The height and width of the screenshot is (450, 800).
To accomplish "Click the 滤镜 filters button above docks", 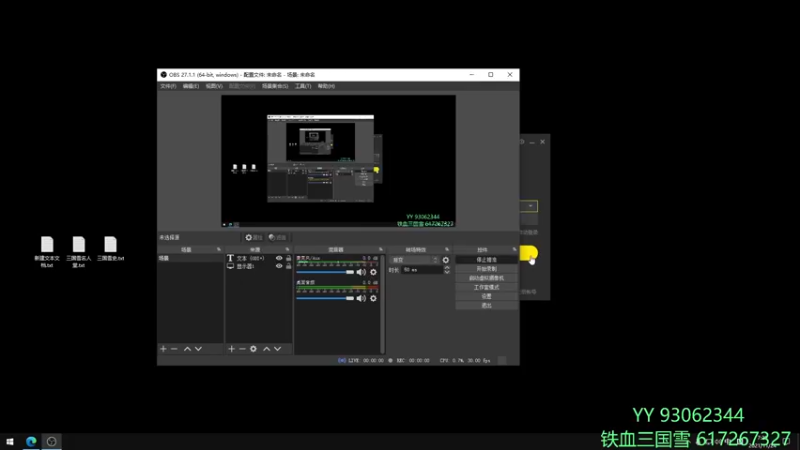I will [x=278, y=237].
